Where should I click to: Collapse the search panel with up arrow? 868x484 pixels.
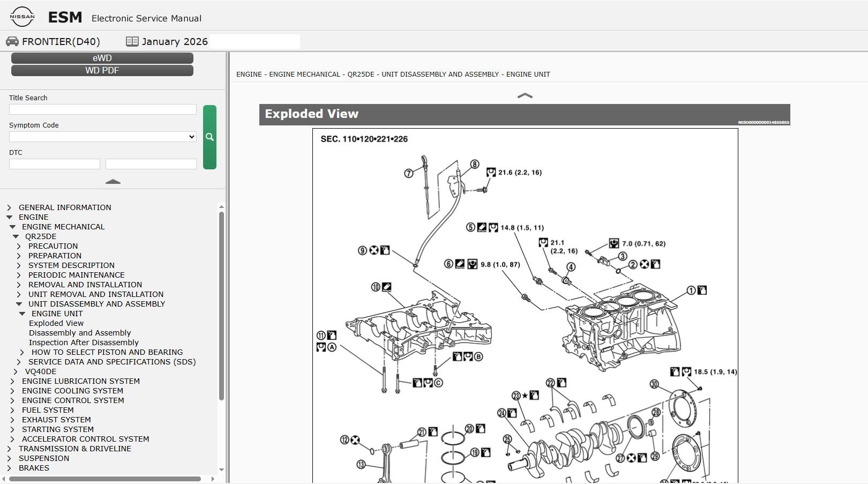[x=113, y=182]
